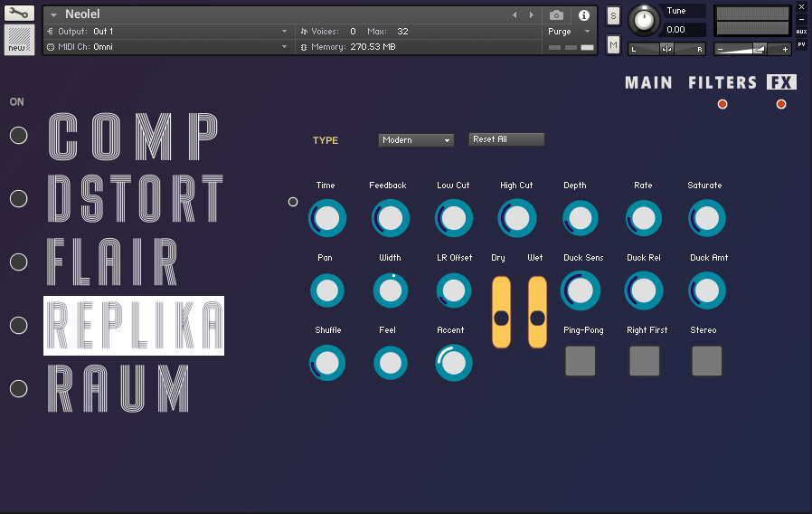Select the FLAIR effect panel
Viewport: 812px width, 514px height.
[x=112, y=262]
